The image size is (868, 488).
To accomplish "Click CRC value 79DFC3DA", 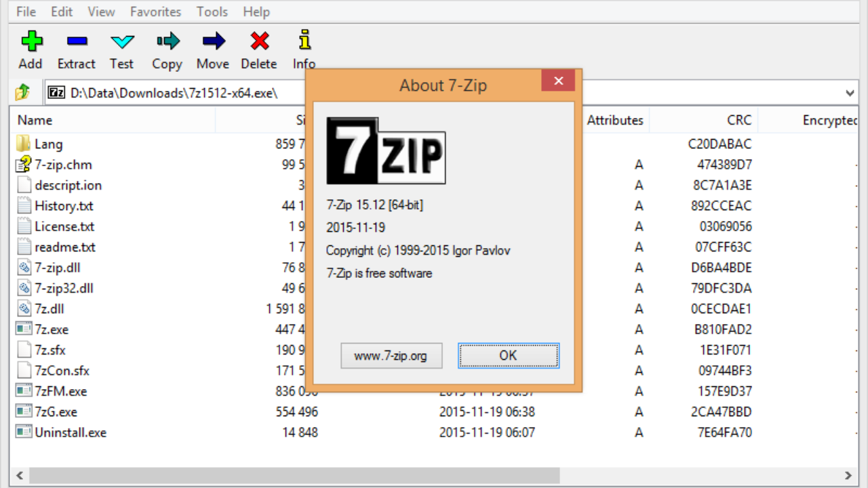I will coord(722,288).
